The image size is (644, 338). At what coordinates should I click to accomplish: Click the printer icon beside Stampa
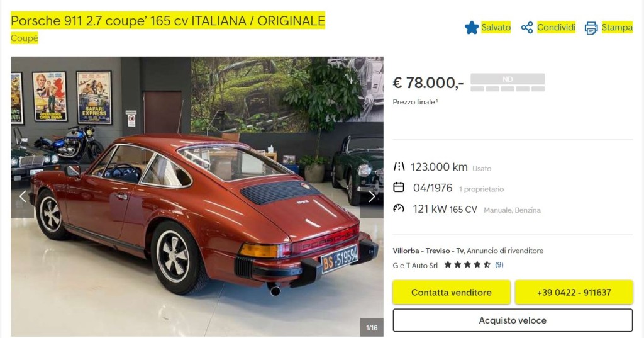pyautogui.click(x=591, y=28)
